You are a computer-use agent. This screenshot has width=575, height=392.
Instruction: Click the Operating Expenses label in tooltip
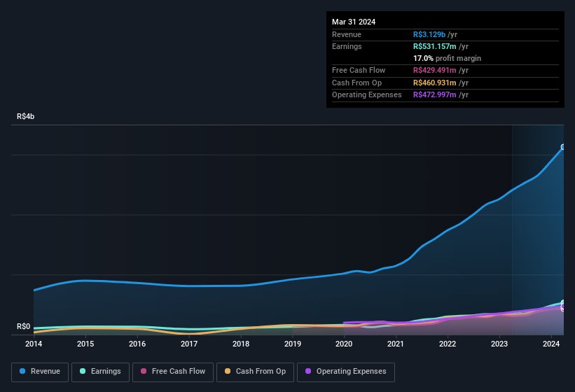click(x=367, y=95)
